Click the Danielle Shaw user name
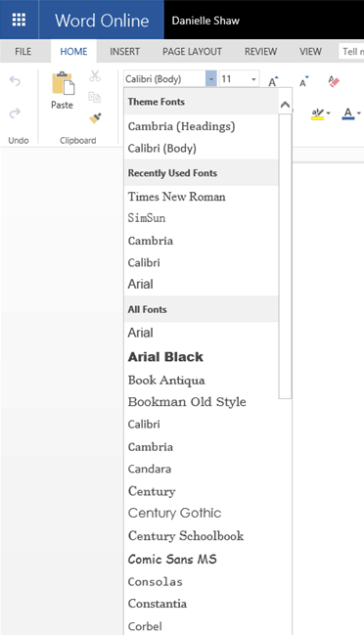 (x=205, y=21)
